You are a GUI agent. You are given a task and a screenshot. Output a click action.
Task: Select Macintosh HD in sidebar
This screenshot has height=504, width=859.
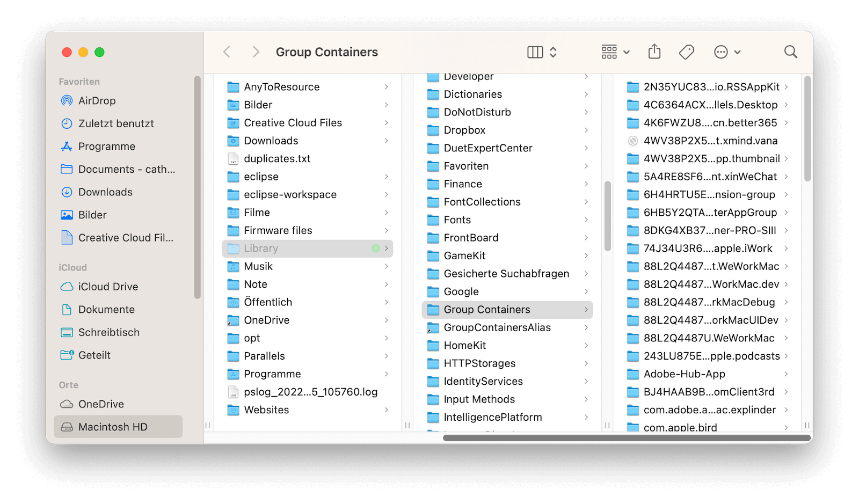(118, 427)
